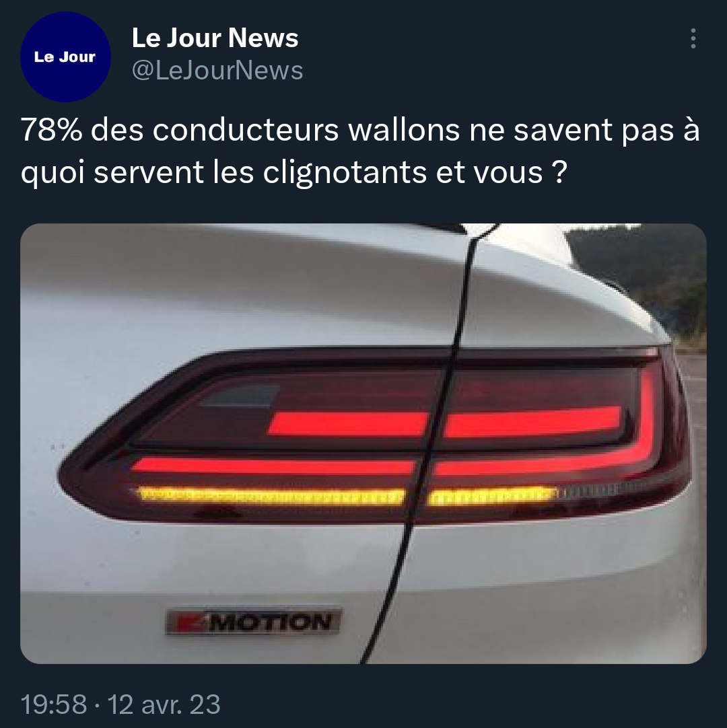
Task: Click the black trunk gap line in photo
Action: pos(432,441)
